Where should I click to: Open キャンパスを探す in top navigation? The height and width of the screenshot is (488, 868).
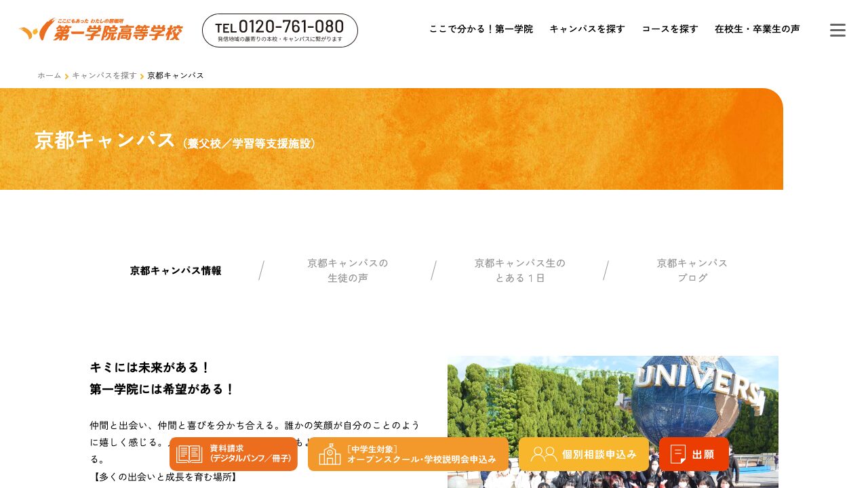[587, 29]
